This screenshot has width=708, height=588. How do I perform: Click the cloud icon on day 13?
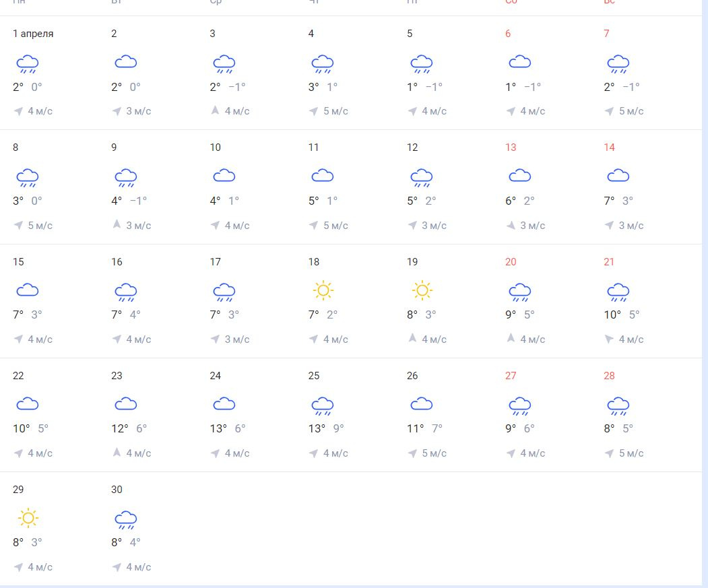pos(519,176)
